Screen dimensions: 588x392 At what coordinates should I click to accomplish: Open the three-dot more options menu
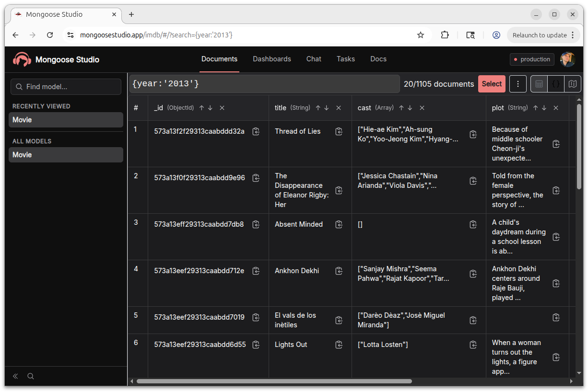518,84
